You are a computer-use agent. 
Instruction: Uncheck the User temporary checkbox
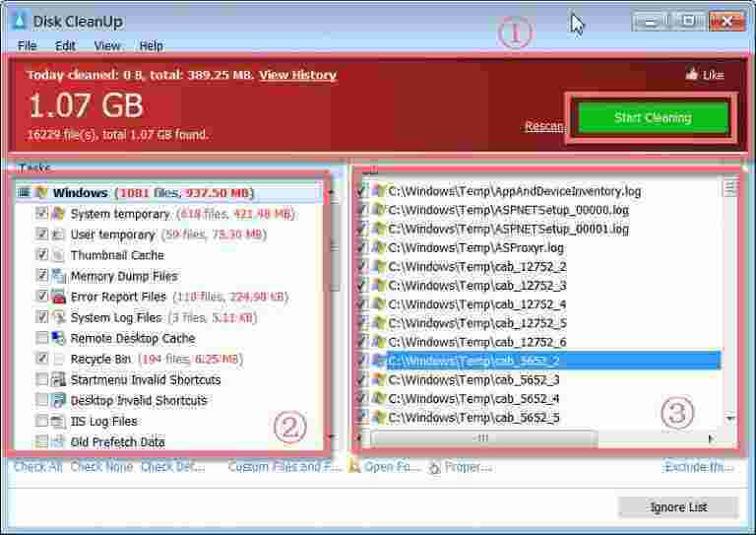(x=42, y=234)
